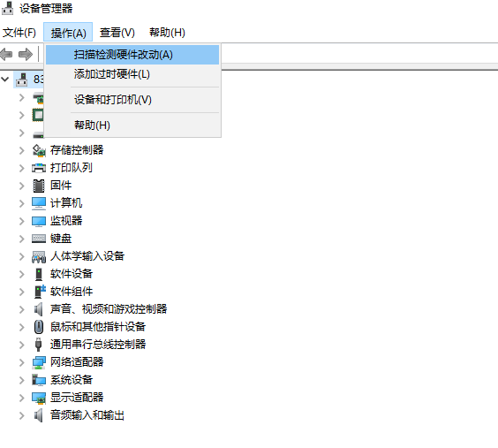Click the Device Manager title icon
Image resolution: width=498 pixels, height=448 pixels.
coord(8,8)
